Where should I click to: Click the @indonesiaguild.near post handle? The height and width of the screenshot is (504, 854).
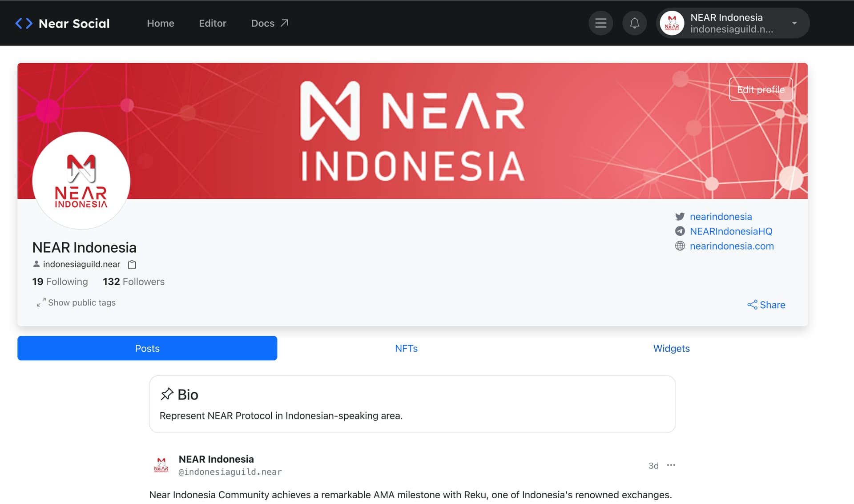pyautogui.click(x=230, y=472)
